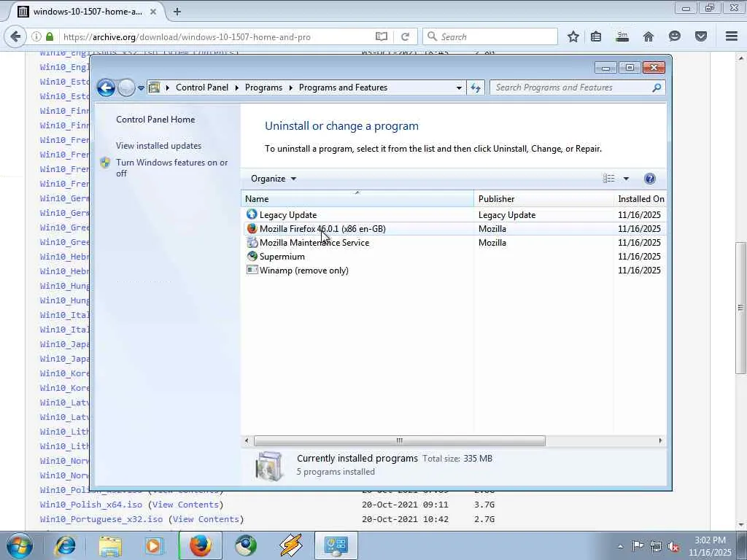Image resolution: width=747 pixels, height=560 pixels.
Task: Click the horizontal scrollbar thumb in program list
Action: [x=399, y=441]
